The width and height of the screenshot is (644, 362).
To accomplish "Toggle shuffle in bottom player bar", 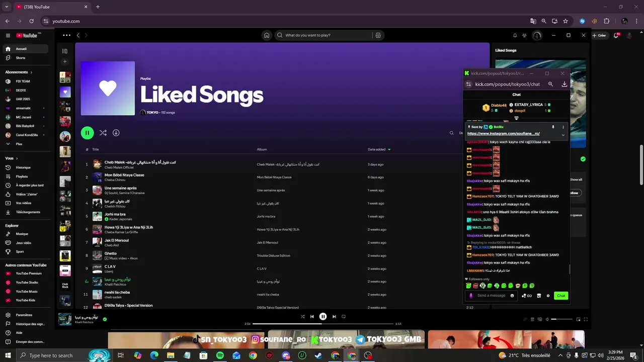I will (x=302, y=317).
